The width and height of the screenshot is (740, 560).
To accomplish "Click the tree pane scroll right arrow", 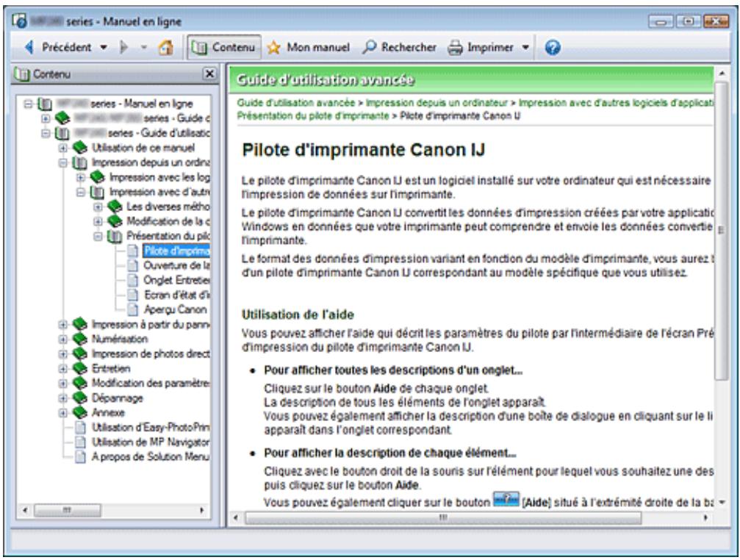I will pos(203,510).
